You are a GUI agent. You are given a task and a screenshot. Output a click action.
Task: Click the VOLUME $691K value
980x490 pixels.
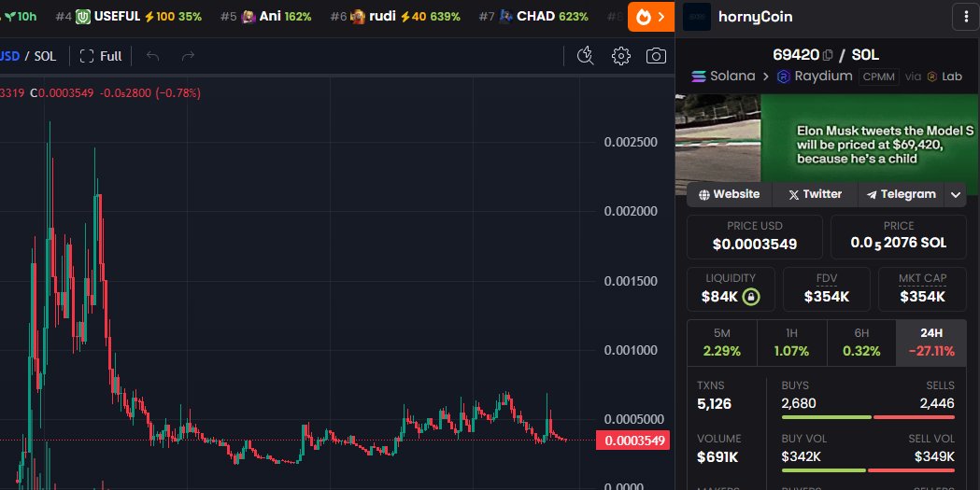pos(717,457)
